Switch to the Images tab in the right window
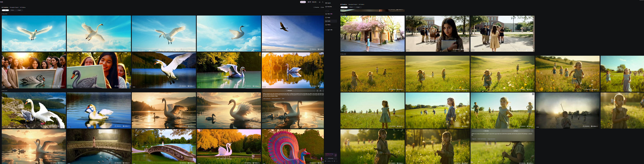The image size is (644, 164). (x=358, y=7)
